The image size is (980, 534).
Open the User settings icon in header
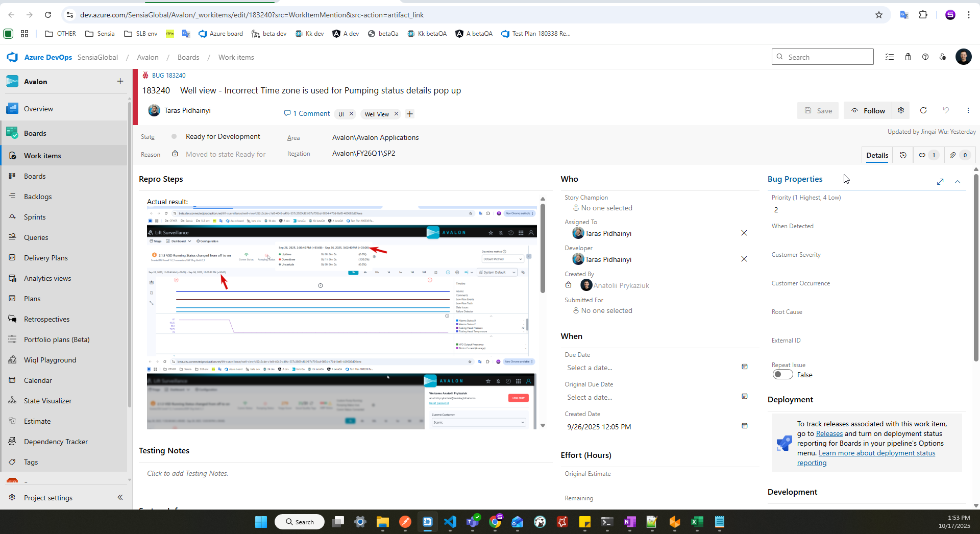943,57
